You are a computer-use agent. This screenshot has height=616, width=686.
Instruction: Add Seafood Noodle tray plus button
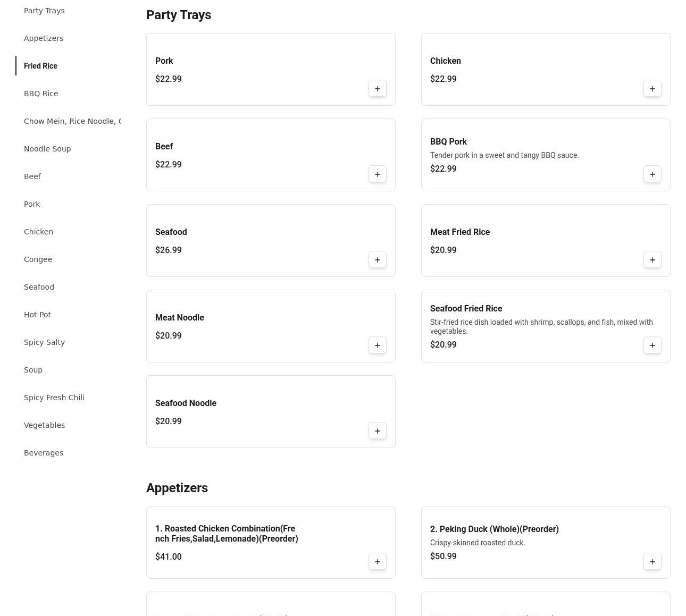[x=378, y=431]
